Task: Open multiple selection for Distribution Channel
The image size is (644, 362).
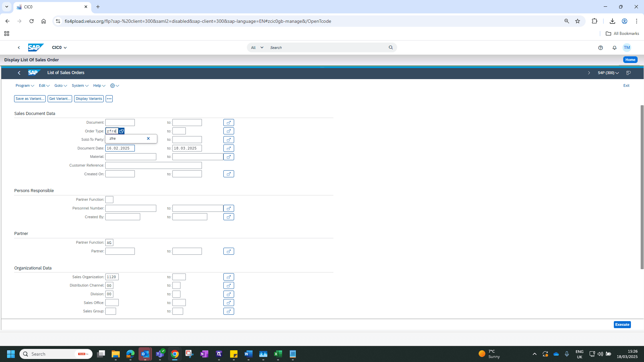Action: click(x=228, y=286)
